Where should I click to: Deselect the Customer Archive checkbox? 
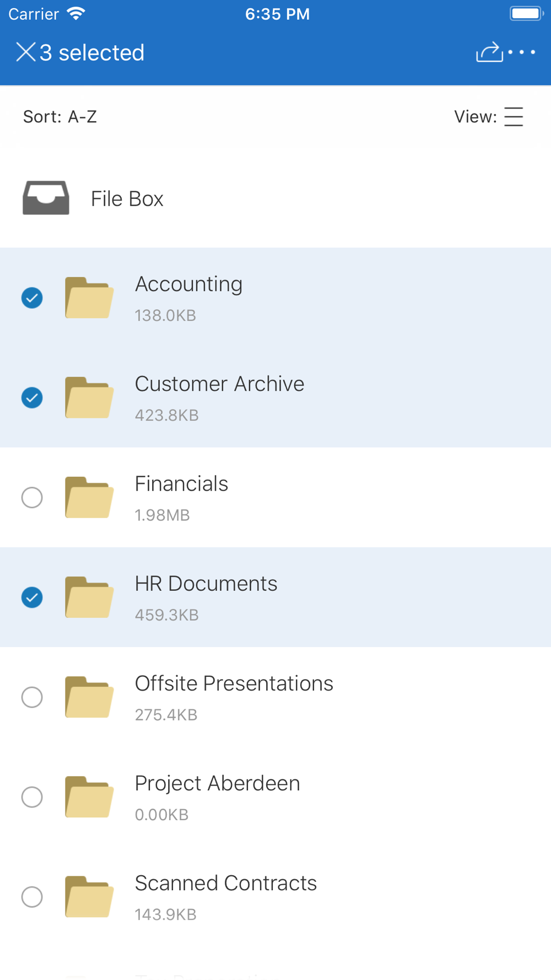32,397
